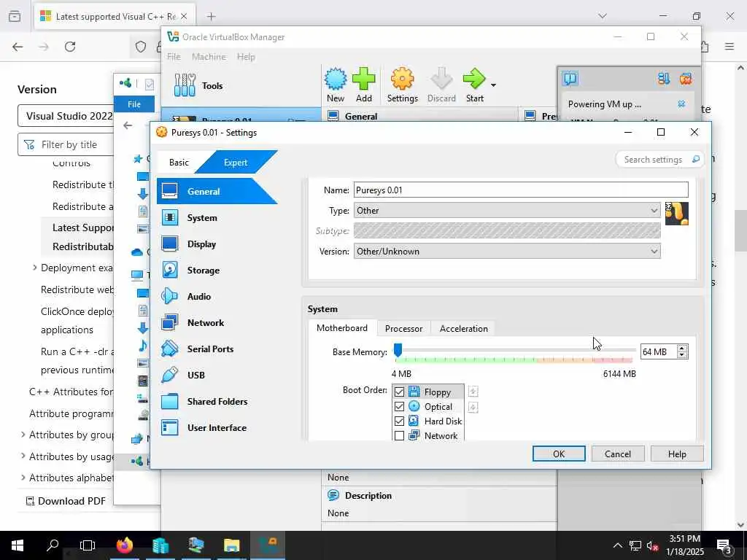Screen dimensions: 747x560
Task: Click OK in the Settings dialog
Action: point(559,454)
